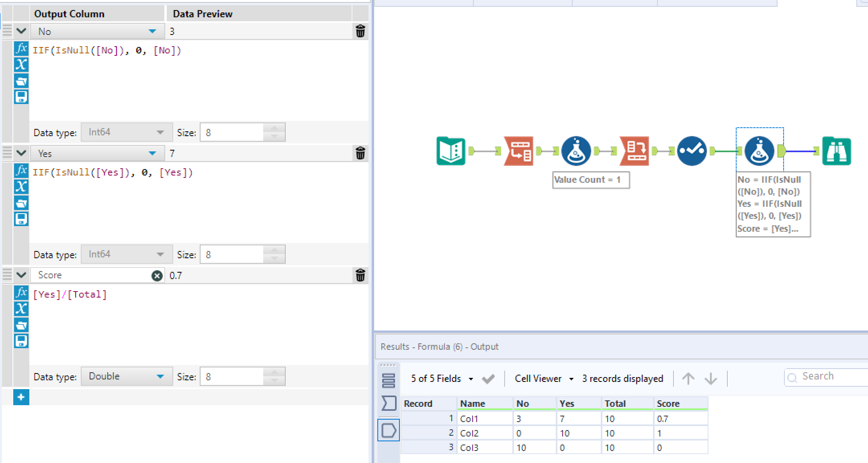
Task: Clear the Score column name with the x
Action: (157, 275)
